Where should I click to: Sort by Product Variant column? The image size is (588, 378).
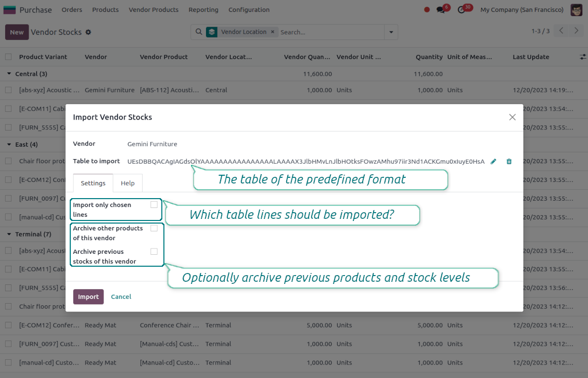click(43, 57)
